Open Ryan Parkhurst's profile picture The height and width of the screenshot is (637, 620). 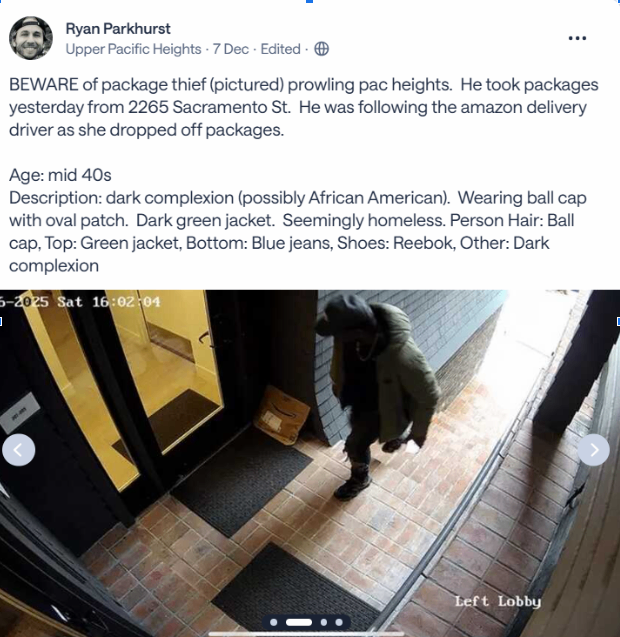31,38
